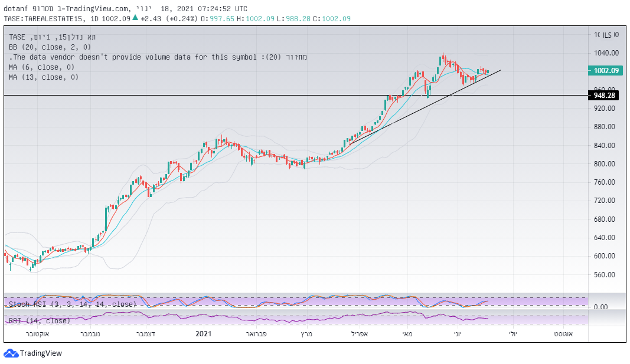Viewport: 630px width, 364px height.
Task: Click the דצמבר month label on time axis
Action: [145, 334]
